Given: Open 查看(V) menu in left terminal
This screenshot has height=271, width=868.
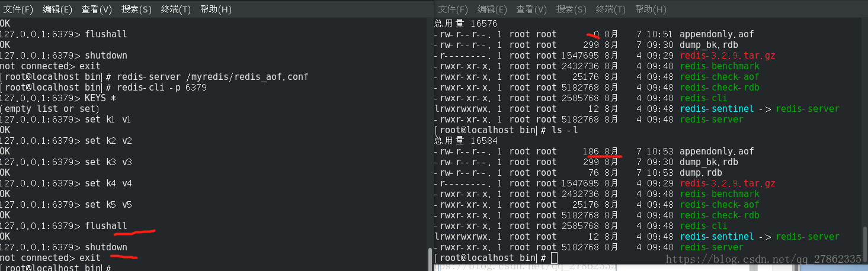Looking at the screenshot, I should 97,9.
